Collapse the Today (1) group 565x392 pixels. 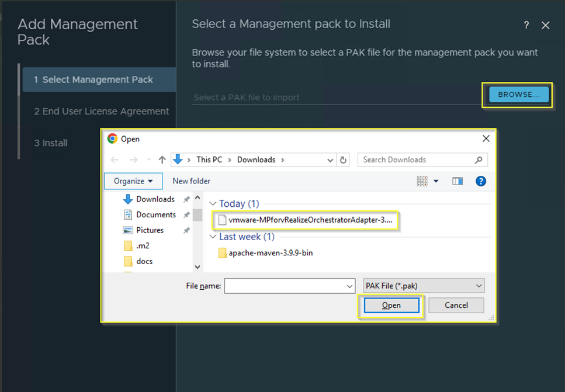tap(213, 203)
